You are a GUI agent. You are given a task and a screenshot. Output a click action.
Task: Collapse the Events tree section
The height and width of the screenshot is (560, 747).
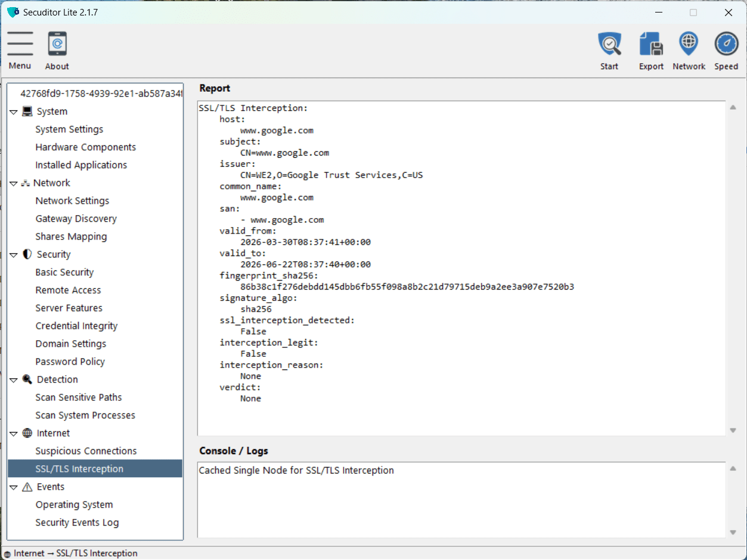point(14,487)
